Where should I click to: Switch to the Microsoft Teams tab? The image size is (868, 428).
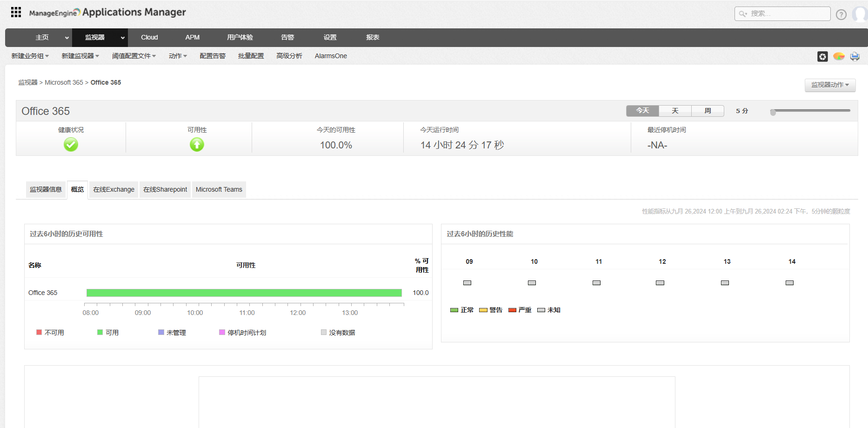point(219,189)
